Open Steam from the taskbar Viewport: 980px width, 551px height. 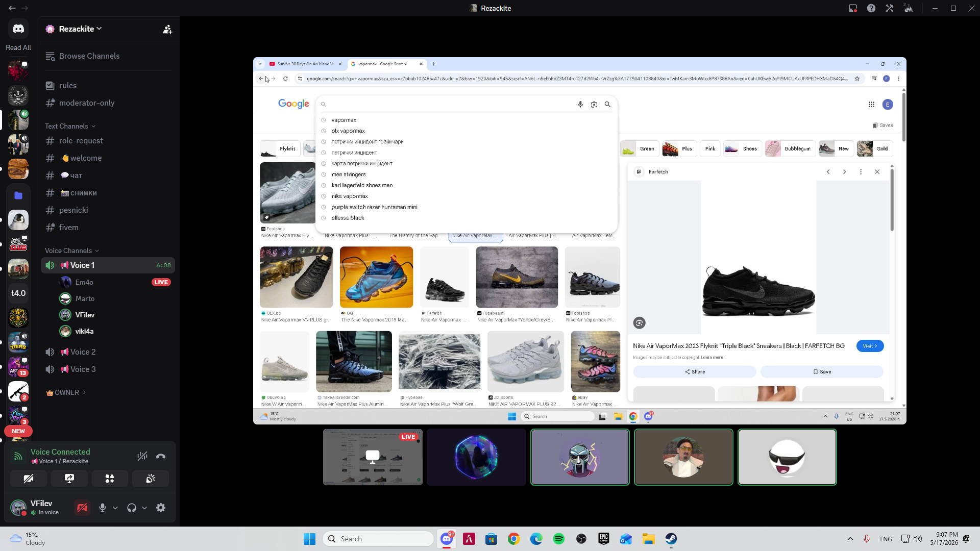pyautogui.click(x=671, y=539)
